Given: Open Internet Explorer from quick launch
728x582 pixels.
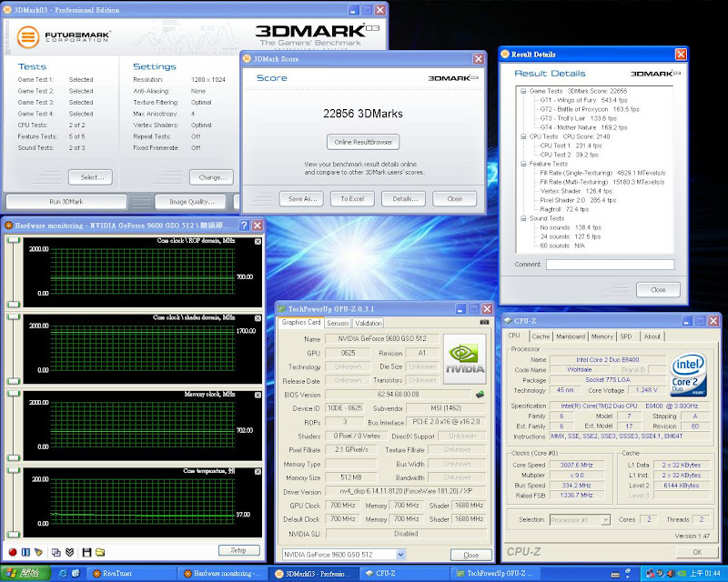Looking at the screenshot, I should 63,573.
